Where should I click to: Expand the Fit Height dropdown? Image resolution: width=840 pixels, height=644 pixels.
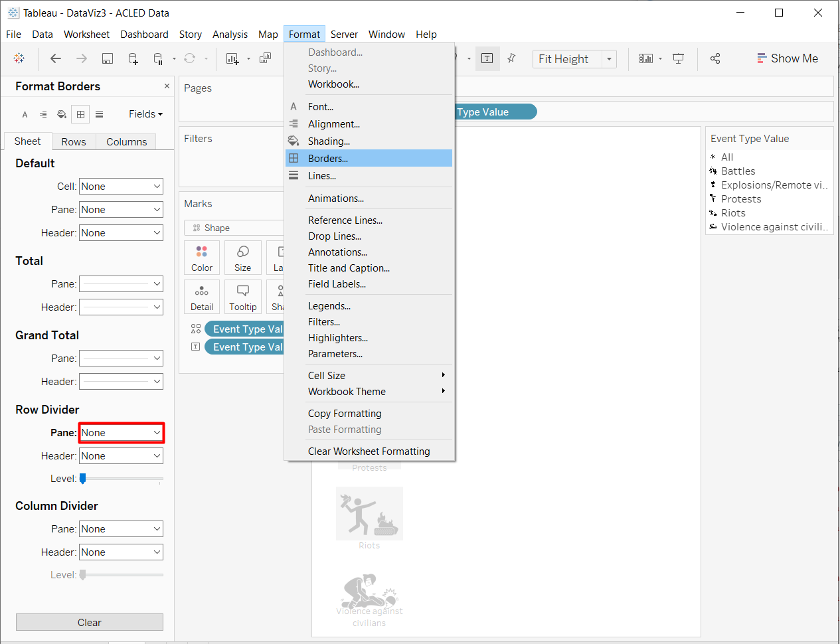[609, 59]
